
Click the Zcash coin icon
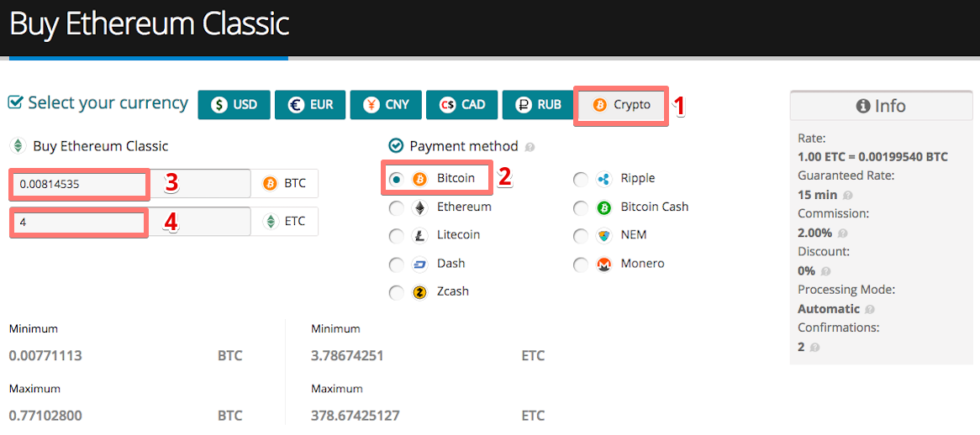(419, 293)
